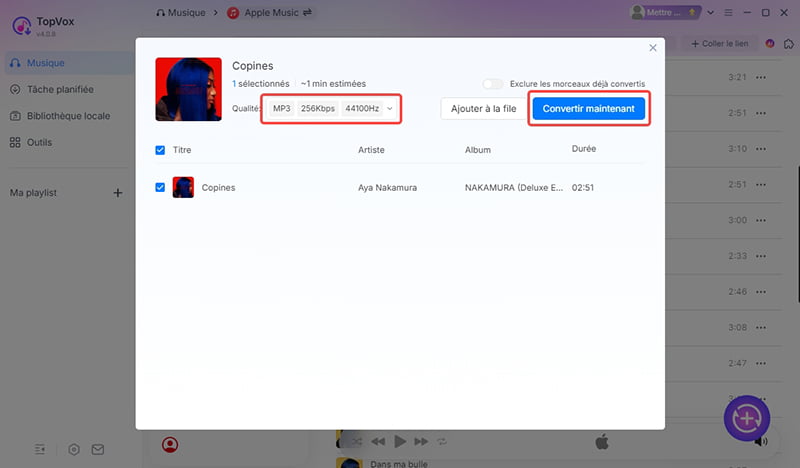Click the TopVox logo icon
Image resolution: width=800 pixels, height=468 pixels.
[21, 26]
